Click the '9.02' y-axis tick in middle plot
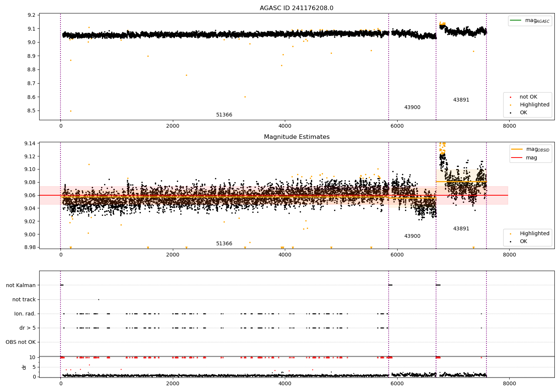The width and height of the screenshot is (560, 392). pos(30,222)
